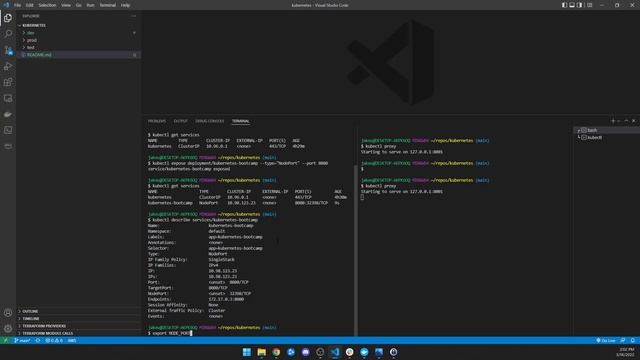Open the Explorer more actions ellipsis
The height and width of the screenshot is (360, 640).
(x=133, y=16)
